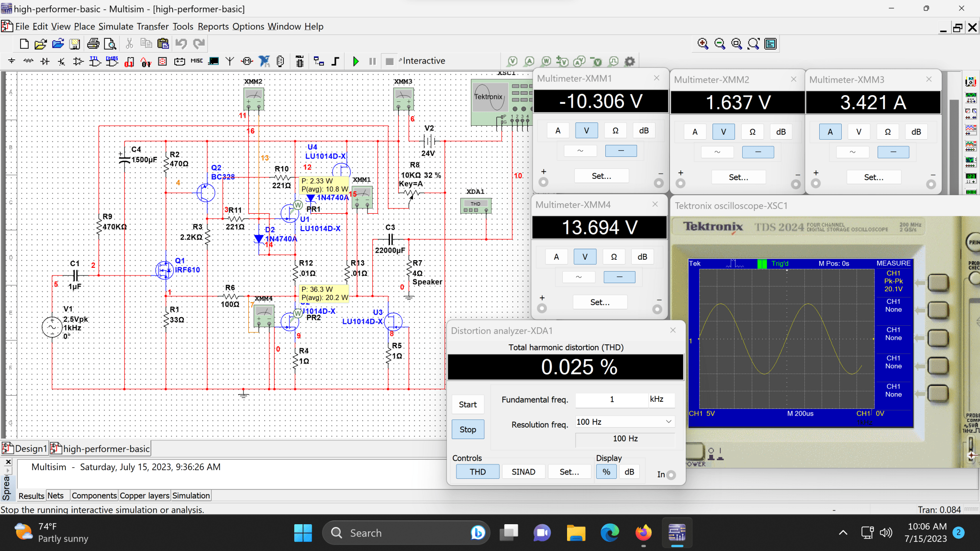Click Set... in Multimeter-XMM4
Image resolution: width=980 pixels, height=551 pixels.
(x=600, y=302)
